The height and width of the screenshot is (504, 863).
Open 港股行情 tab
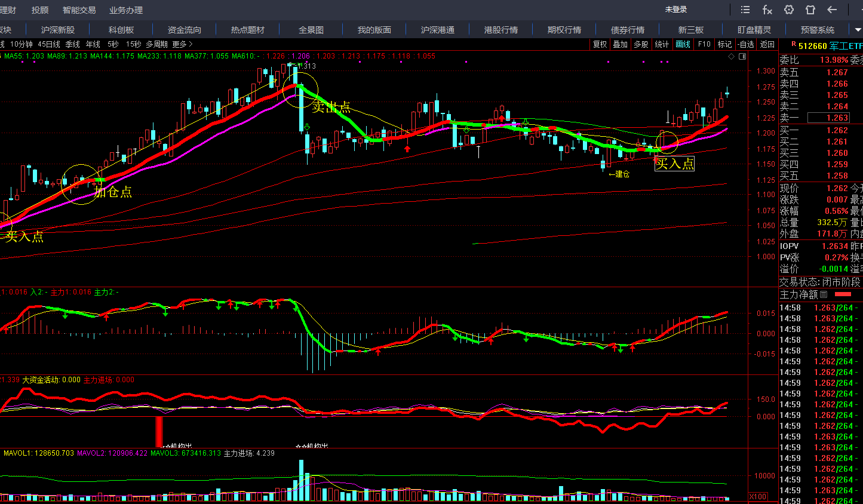[x=501, y=29]
